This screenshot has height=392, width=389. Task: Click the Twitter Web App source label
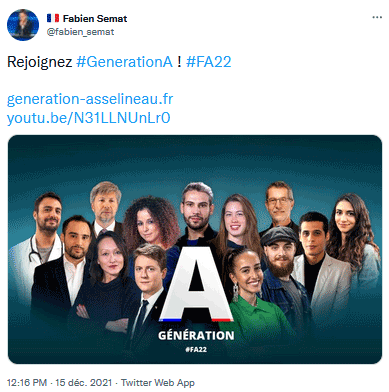click(158, 382)
